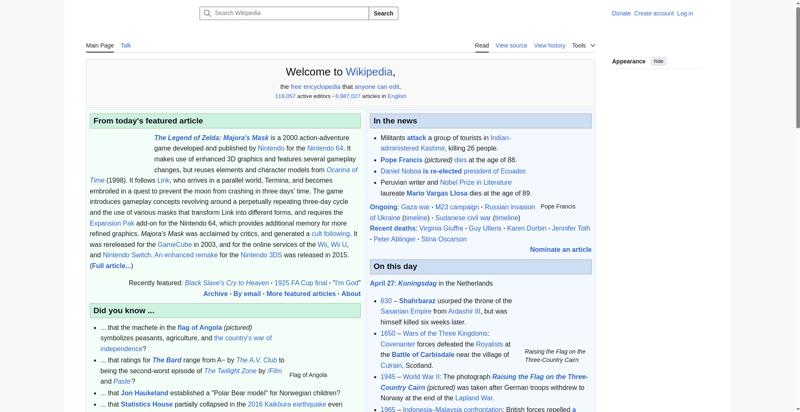This screenshot has width=800, height=412.
Task: Select the Read tab
Action: [482, 45]
